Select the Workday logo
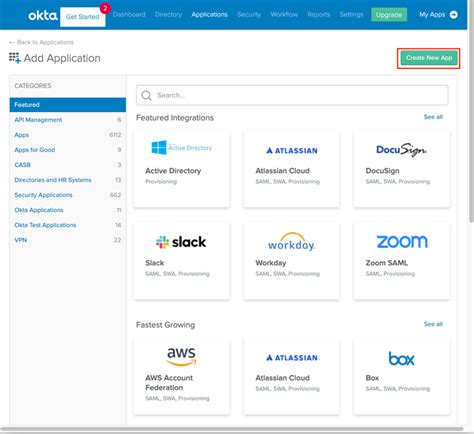This screenshot has width=474, height=434. point(291,242)
